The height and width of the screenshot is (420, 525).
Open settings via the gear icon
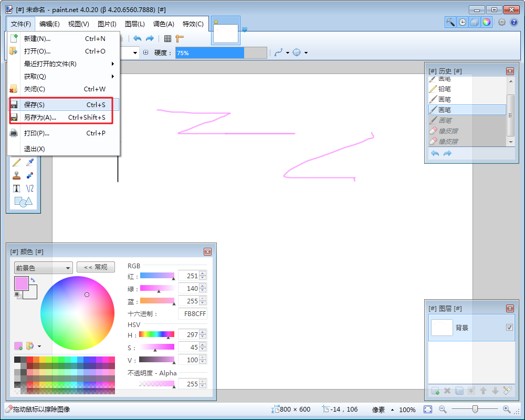point(501,22)
